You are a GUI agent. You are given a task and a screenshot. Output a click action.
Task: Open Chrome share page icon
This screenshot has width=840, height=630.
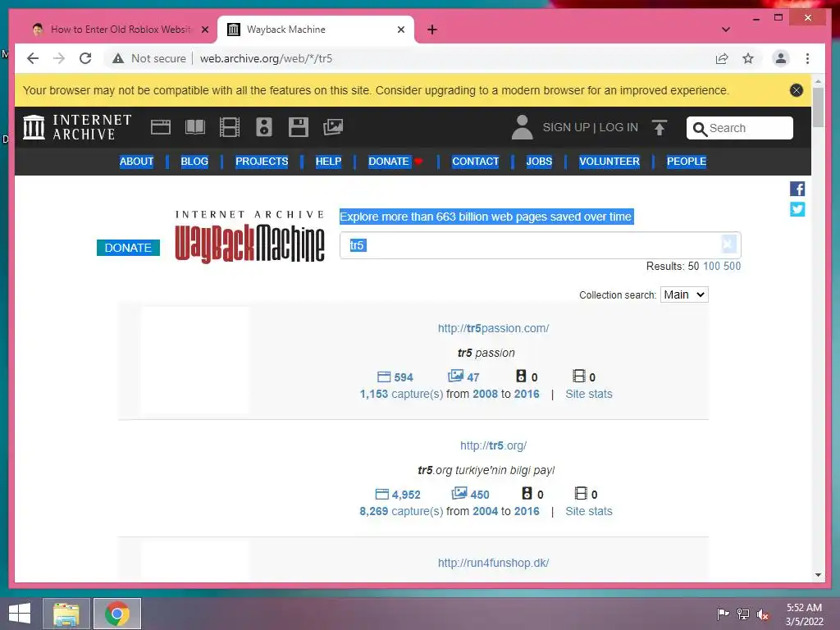click(722, 58)
